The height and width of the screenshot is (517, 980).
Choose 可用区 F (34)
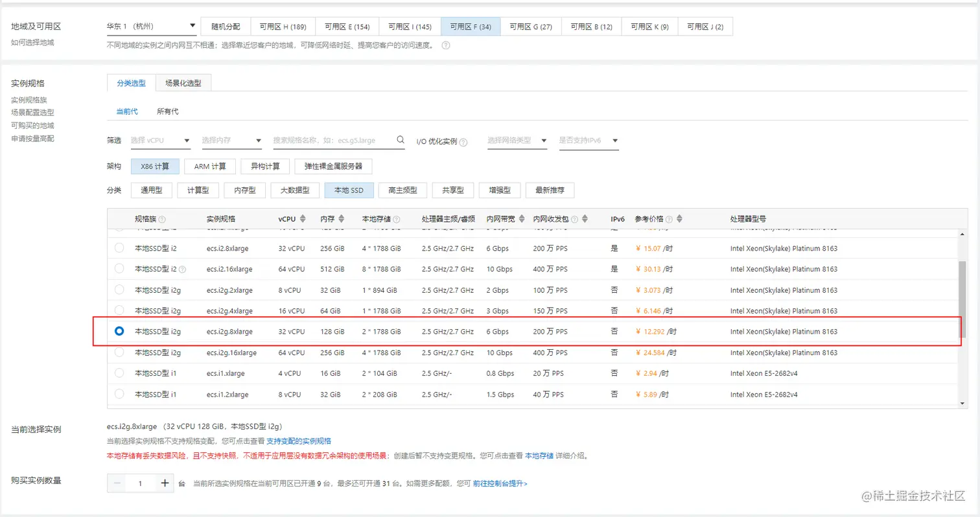click(471, 27)
